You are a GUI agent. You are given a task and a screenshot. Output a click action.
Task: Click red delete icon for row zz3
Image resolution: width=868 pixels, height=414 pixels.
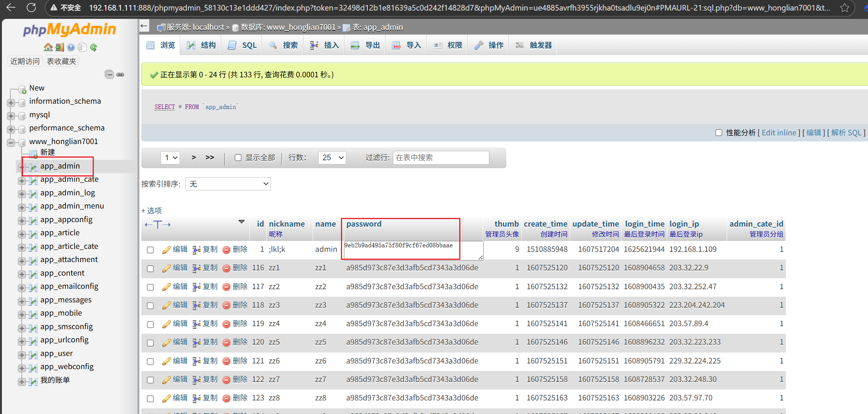coord(226,305)
